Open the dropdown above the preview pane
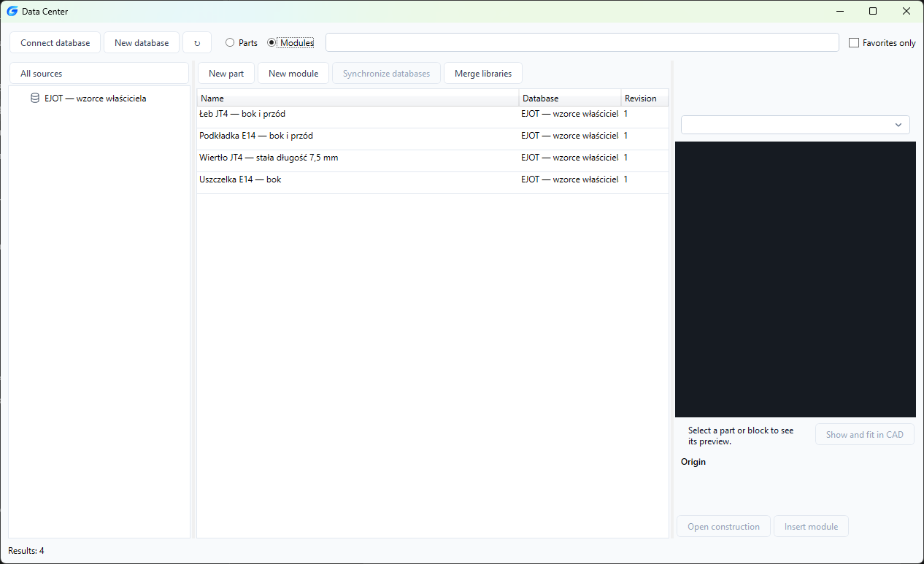 pos(796,125)
